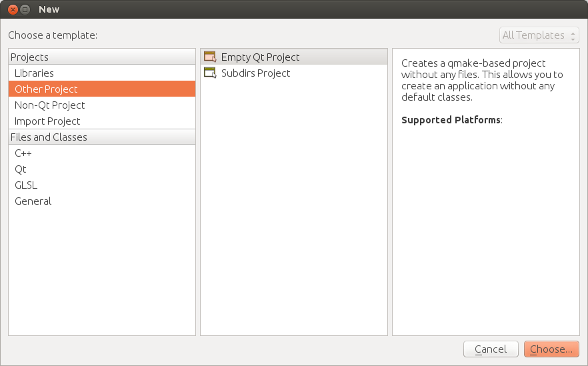Select the Other Project category
This screenshot has width=588, height=366.
(x=46, y=89)
